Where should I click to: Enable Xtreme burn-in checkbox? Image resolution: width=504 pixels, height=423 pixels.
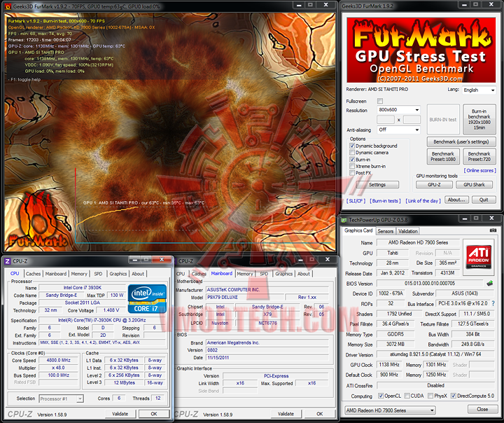coord(352,166)
